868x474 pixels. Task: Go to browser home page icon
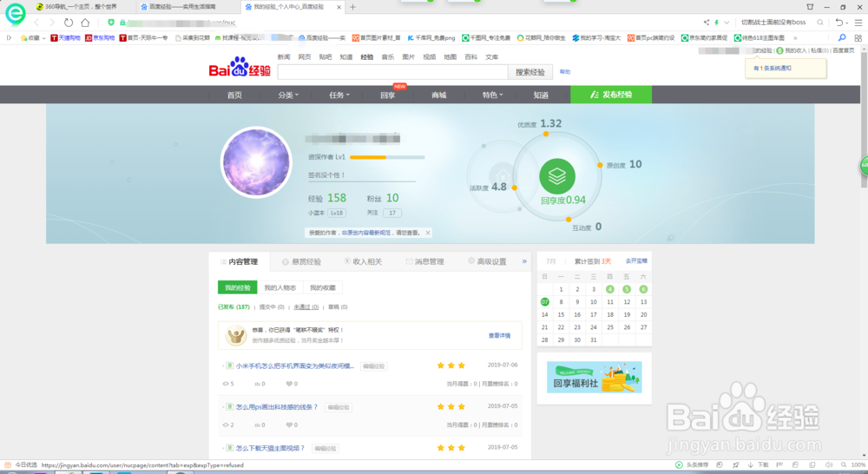click(x=85, y=23)
